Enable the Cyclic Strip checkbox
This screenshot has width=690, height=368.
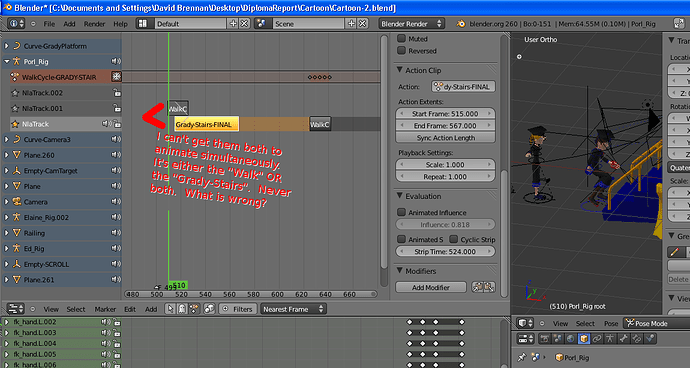point(454,239)
